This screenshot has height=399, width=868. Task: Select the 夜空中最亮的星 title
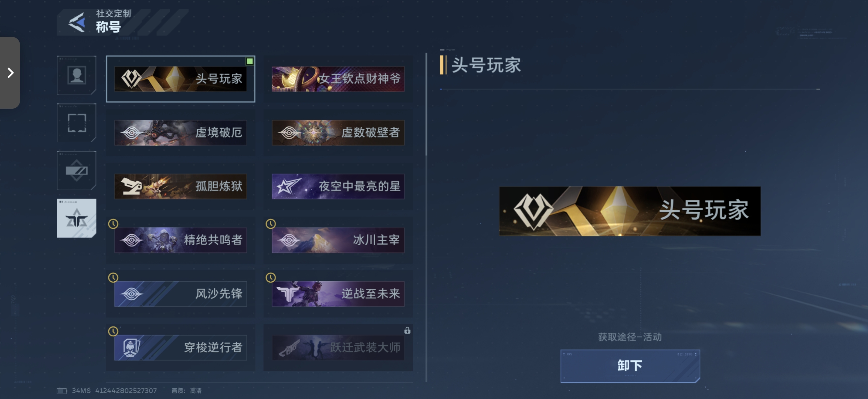tap(338, 186)
